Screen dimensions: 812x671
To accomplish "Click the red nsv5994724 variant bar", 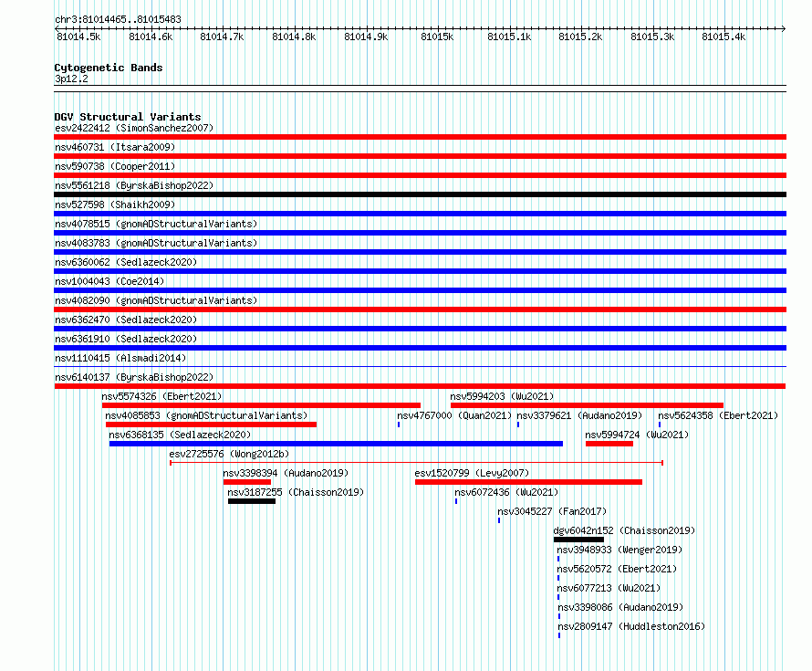I will [x=609, y=444].
